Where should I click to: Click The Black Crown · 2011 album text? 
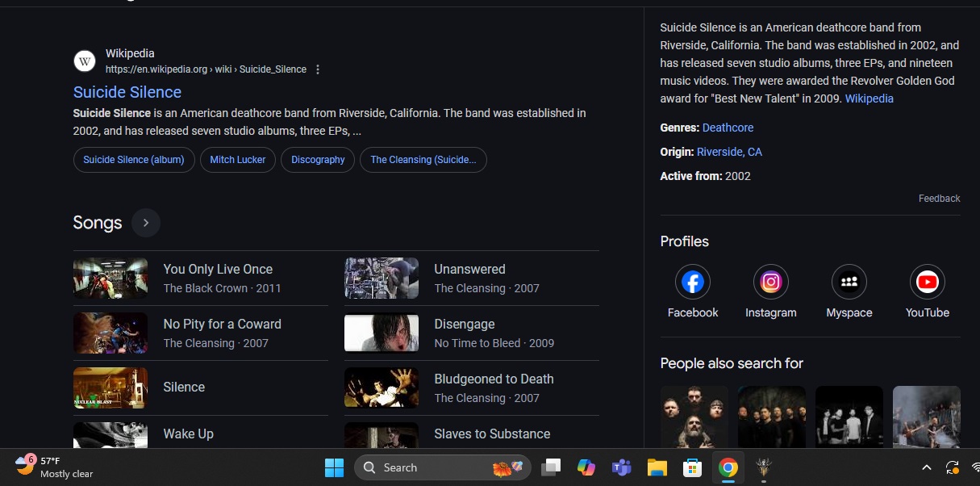[x=223, y=288]
